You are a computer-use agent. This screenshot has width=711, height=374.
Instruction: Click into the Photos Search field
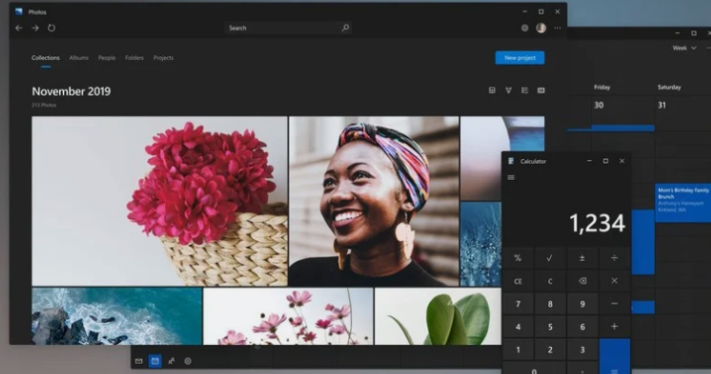(287, 28)
